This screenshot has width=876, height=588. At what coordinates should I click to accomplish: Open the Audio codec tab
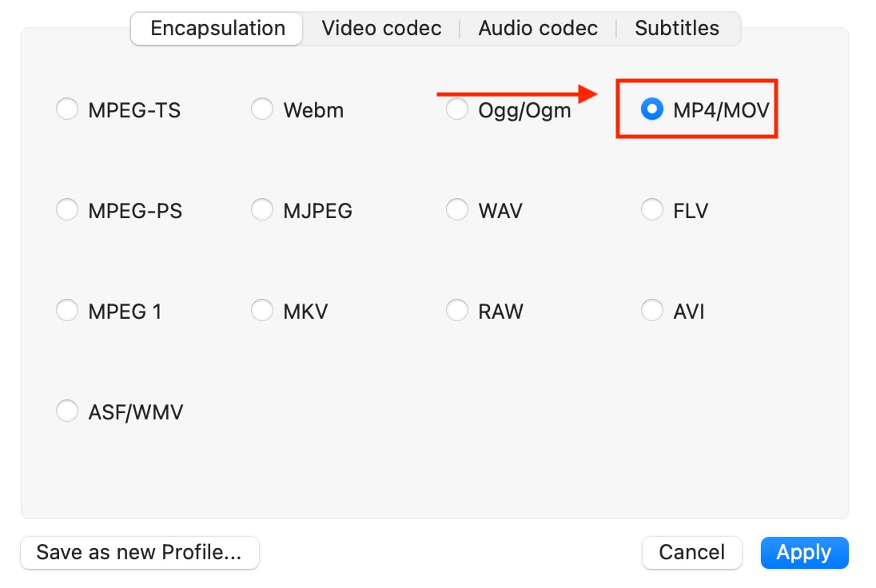(x=538, y=29)
